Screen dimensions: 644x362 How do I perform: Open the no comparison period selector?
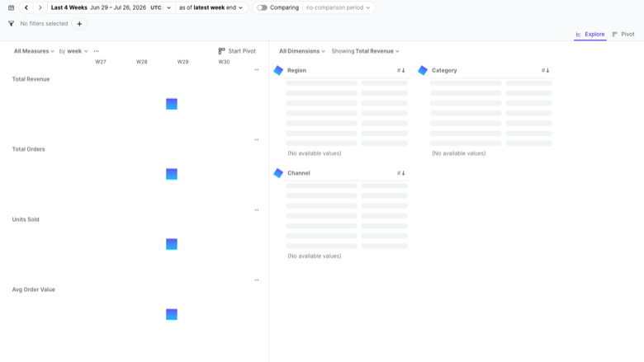(x=338, y=7)
